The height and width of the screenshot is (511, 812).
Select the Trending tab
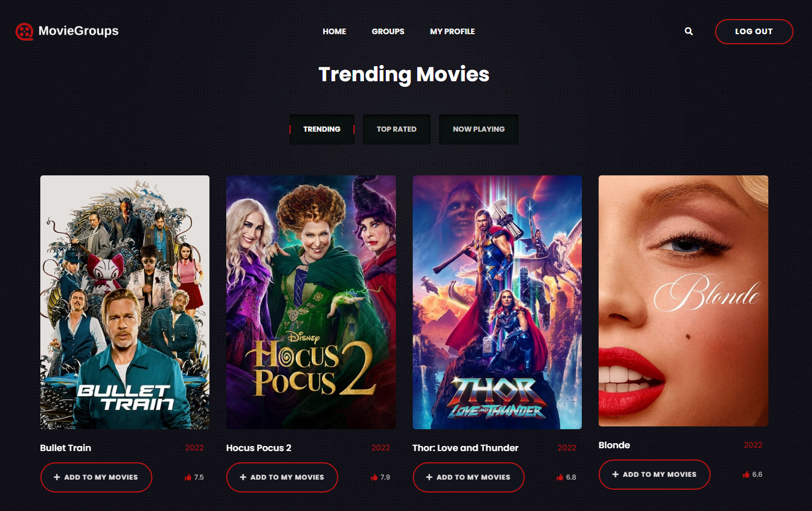pos(322,129)
